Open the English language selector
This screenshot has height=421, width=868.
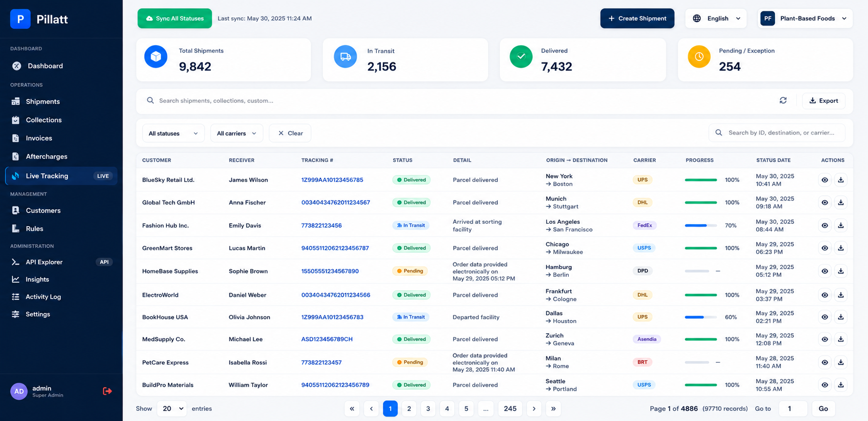[x=716, y=18]
